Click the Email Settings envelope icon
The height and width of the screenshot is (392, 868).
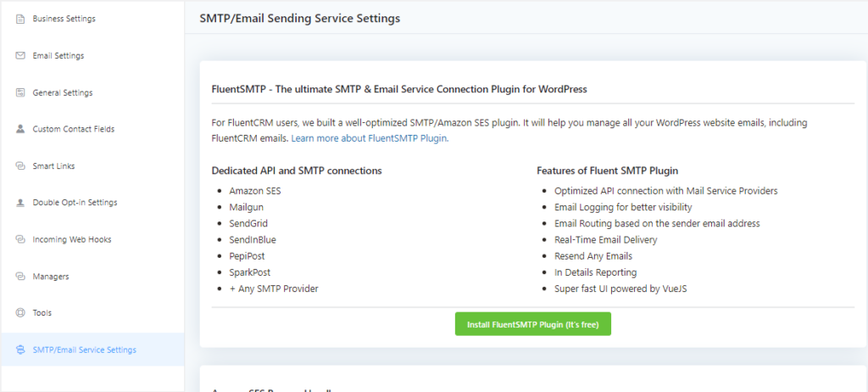pyautogui.click(x=20, y=55)
